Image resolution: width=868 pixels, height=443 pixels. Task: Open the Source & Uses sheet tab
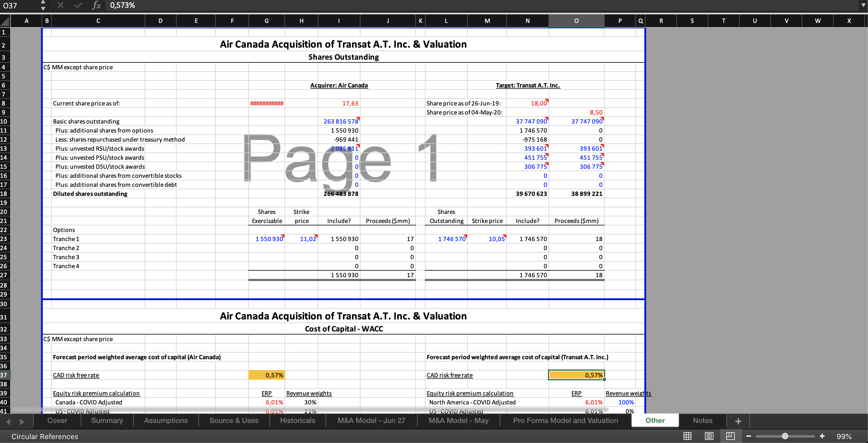click(234, 420)
